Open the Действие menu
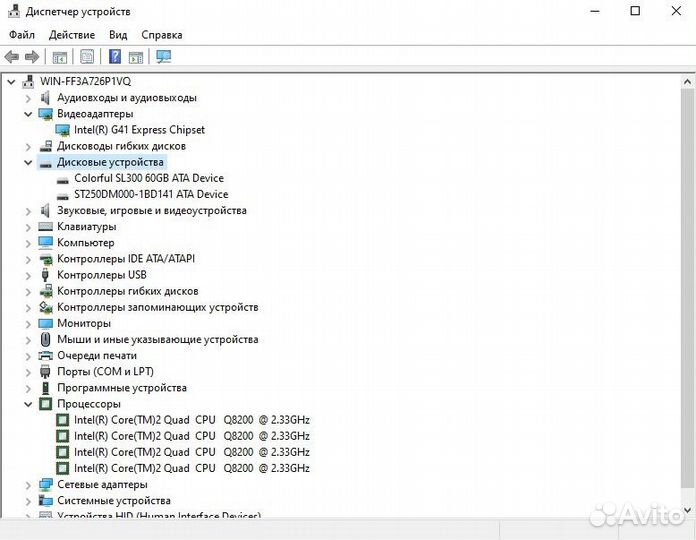Screen dimensions: 696x540 pyautogui.click(x=72, y=35)
